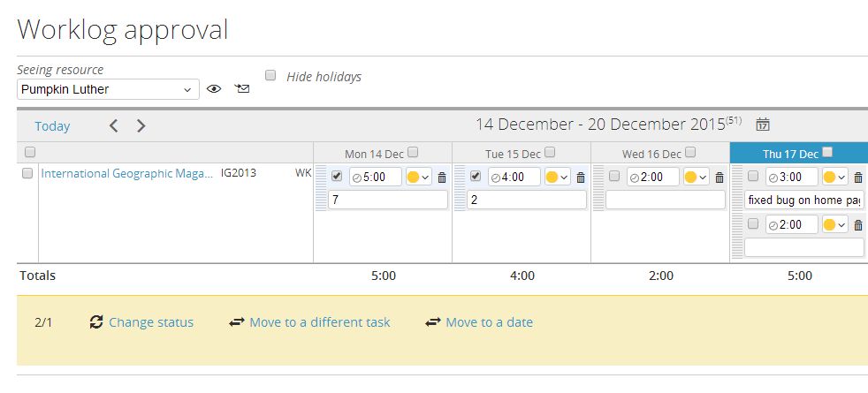The width and height of the screenshot is (868, 393).
Task: Open the Pumpkin Luther resource dropdown
Action: pos(108,89)
